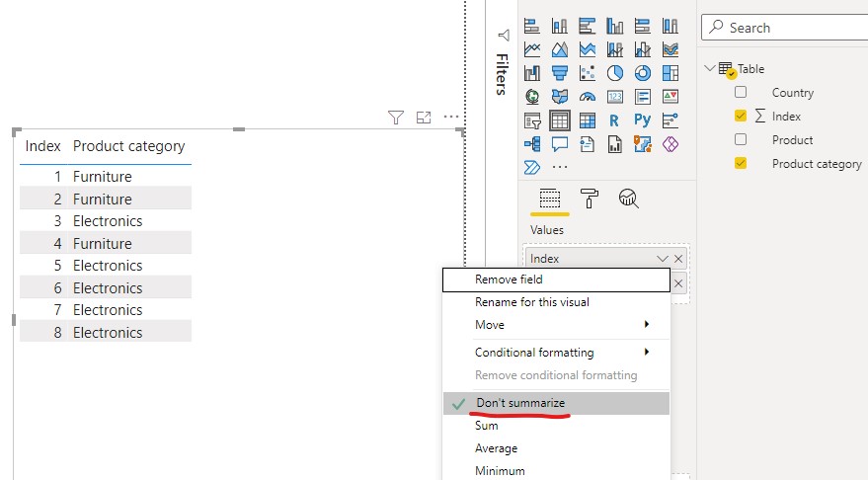Choose Remove field from the menu
This screenshot has width=868, height=480.
[556, 280]
